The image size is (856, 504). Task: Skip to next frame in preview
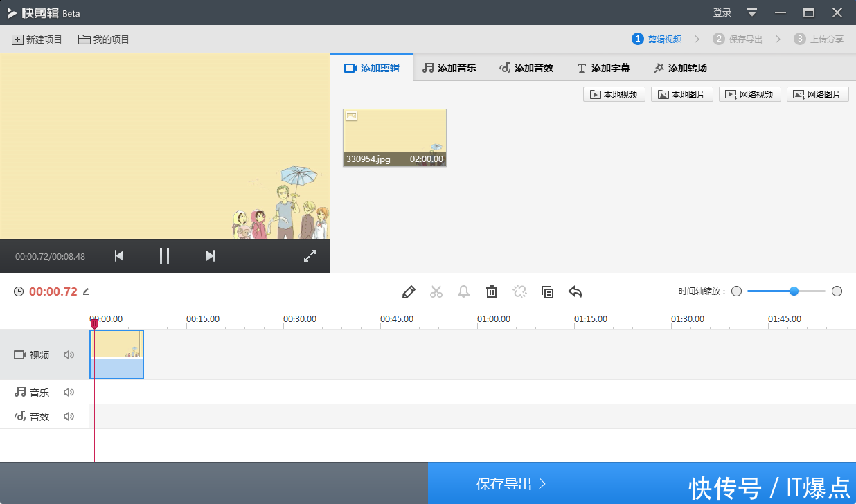point(211,256)
